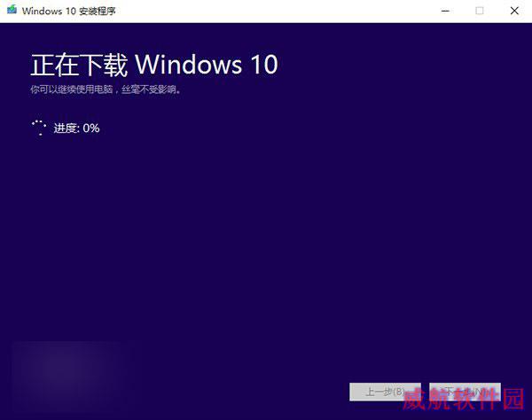Screen dimensions: 532x420
Task: Click the 进度: 0% progress text
Action: tap(76, 128)
